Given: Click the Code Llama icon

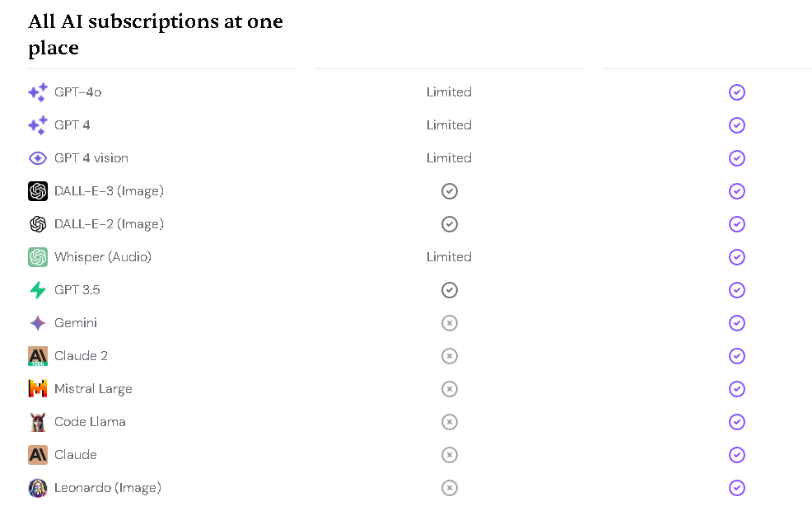Looking at the screenshot, I should (x=38, y=422).
